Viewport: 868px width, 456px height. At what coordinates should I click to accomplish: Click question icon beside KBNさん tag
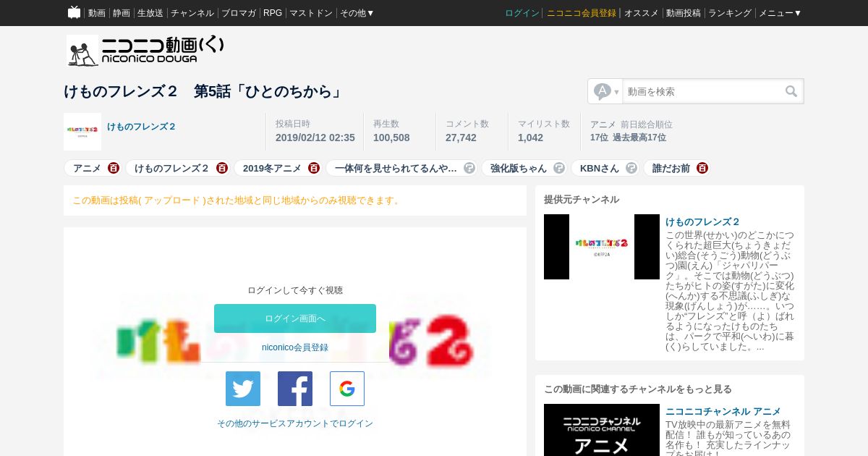[631, 168]
